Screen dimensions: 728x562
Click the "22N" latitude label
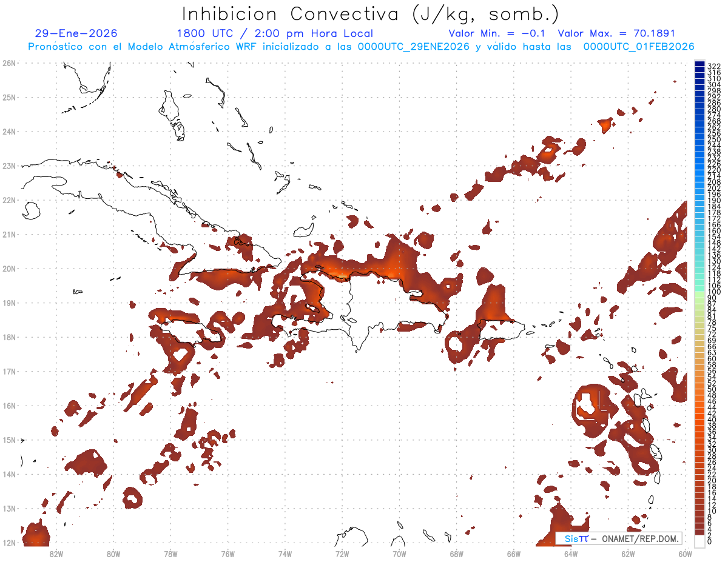[9, 199]
